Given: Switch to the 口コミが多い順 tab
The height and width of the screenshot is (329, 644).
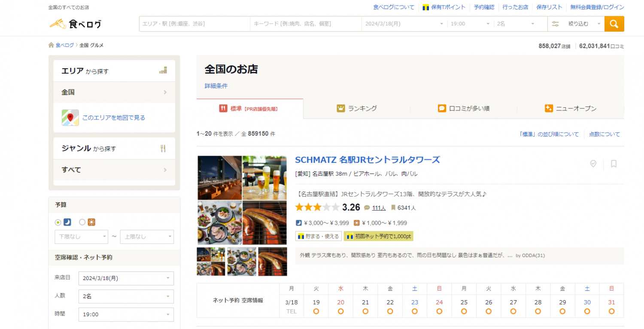Looking at the screenshot, I should coord(464,109).
